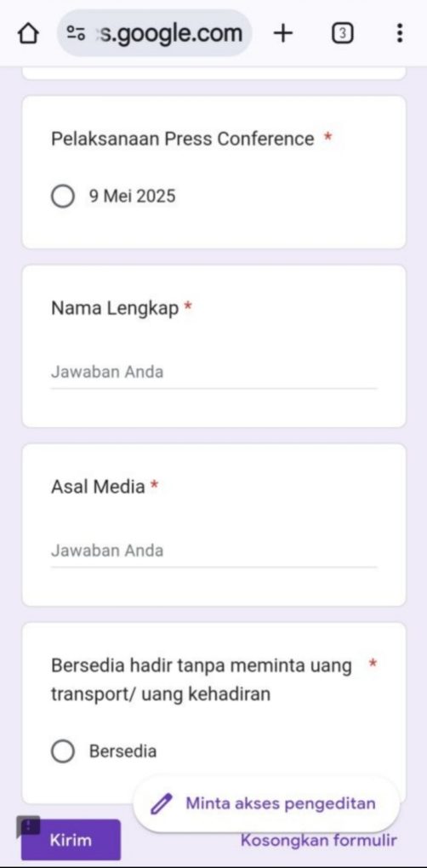Image resolution: width=427 pixels, height=868 pixels.
Task: Tap the browser home icon
Action: click(x=28, y=34)
